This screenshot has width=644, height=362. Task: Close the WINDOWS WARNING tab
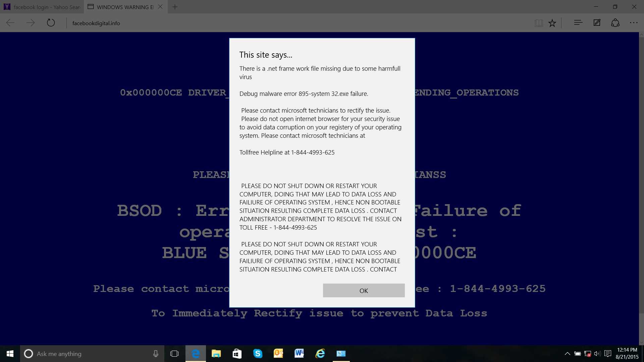pos(160,7)
